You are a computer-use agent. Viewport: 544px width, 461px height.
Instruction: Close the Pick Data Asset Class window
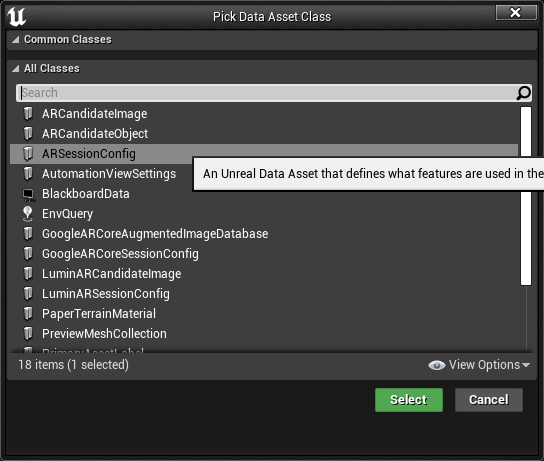tap(516, 13)
